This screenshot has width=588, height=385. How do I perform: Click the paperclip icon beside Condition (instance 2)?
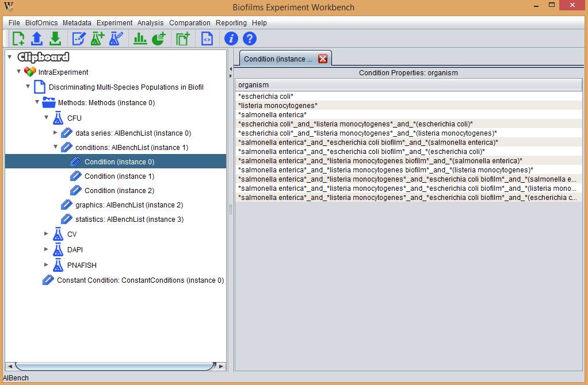[x=76, y=190]
